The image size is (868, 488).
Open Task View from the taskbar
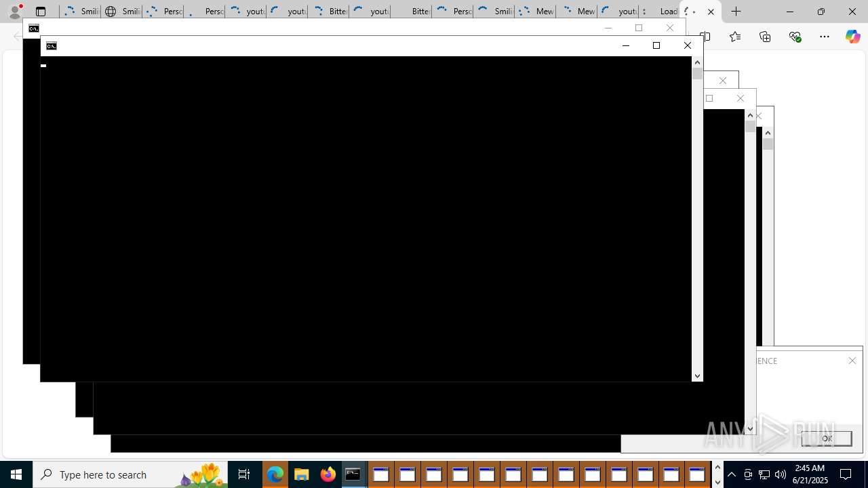pos(244,474)
